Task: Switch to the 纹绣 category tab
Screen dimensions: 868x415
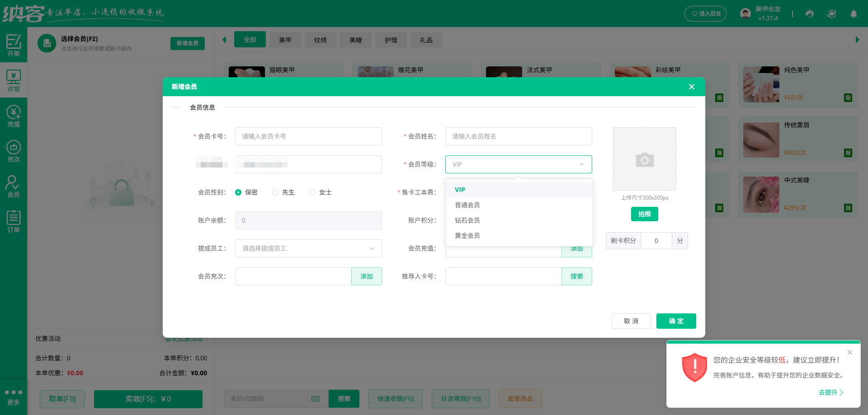Action: [x=321, y=40]
